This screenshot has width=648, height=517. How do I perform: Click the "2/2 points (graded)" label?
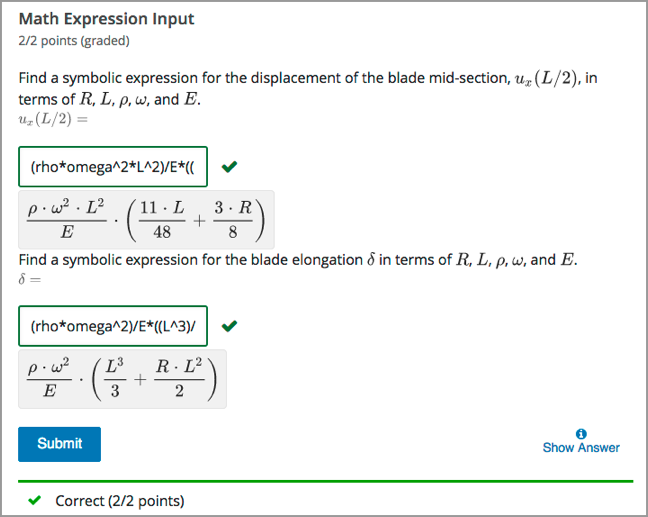74,41
